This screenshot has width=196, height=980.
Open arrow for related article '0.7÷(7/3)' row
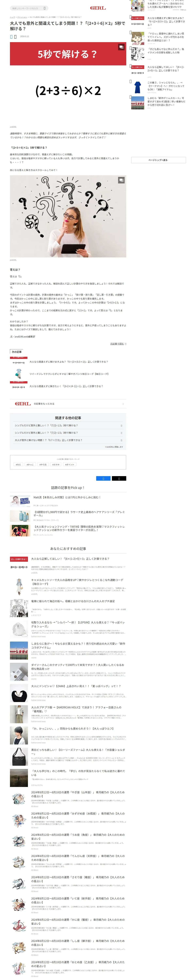pyautogui.click(x=121, y=440)
